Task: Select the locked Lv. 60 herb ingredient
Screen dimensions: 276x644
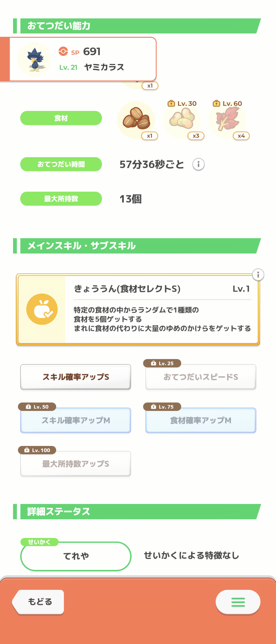Action: click(x=227, y=120)
